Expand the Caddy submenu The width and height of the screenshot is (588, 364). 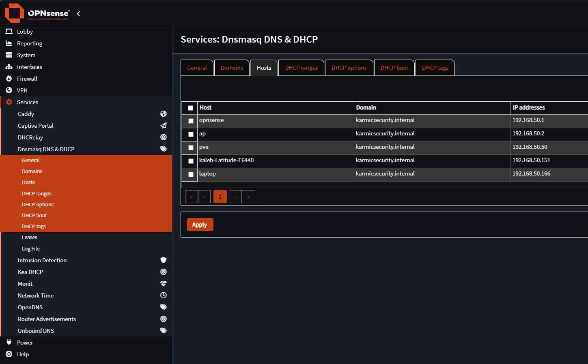pyautogui.click(x=86, y=114)
